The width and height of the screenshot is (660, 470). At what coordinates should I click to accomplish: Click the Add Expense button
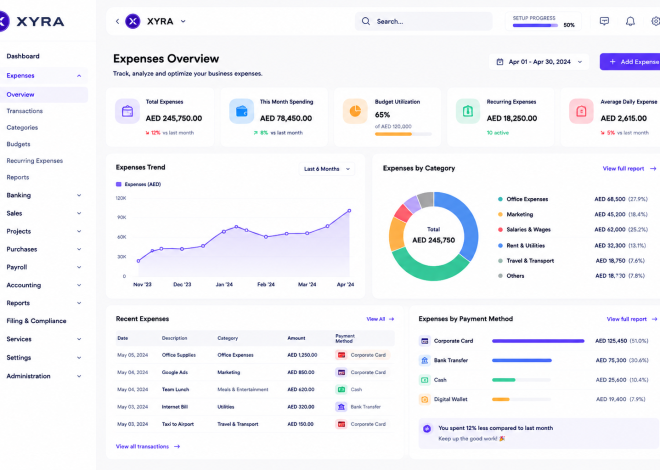(x=630, y=62)
